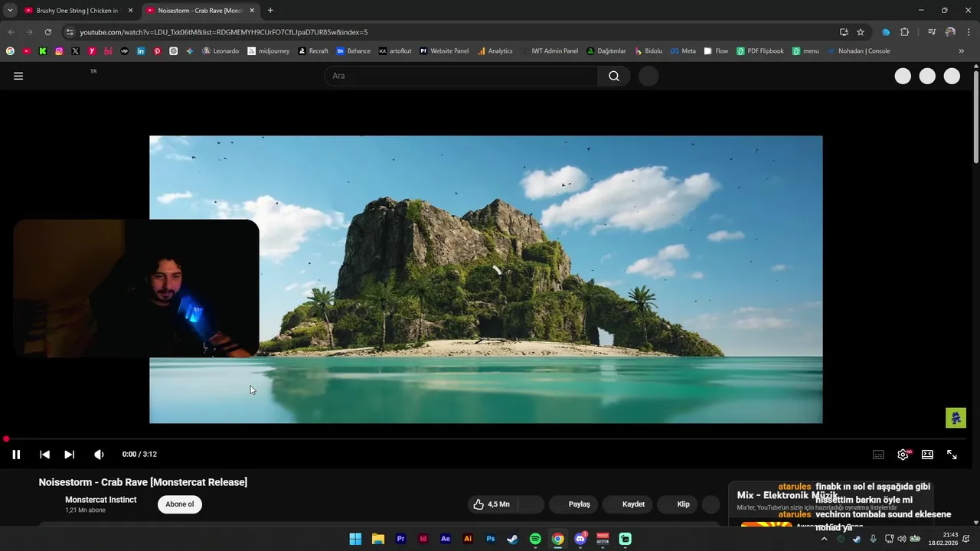This screenshot has width=980, height=551.
Task: Reload the current page
Action: [47, 32]
